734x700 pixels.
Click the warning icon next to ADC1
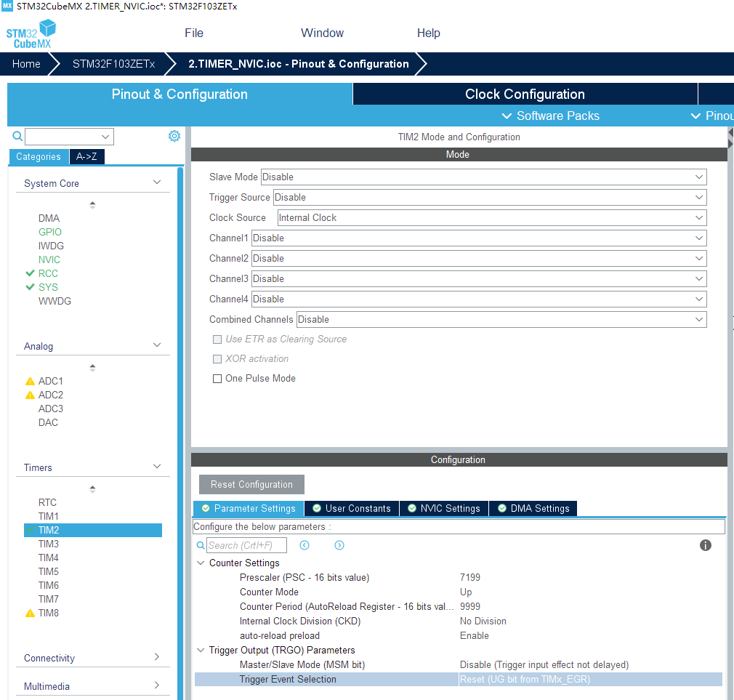pos(30,381)
